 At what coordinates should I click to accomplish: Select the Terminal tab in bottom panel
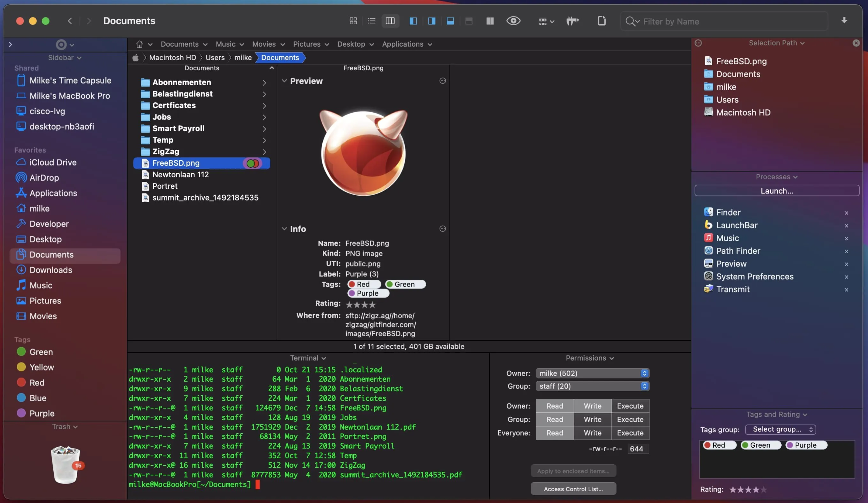tap(304, 358)
